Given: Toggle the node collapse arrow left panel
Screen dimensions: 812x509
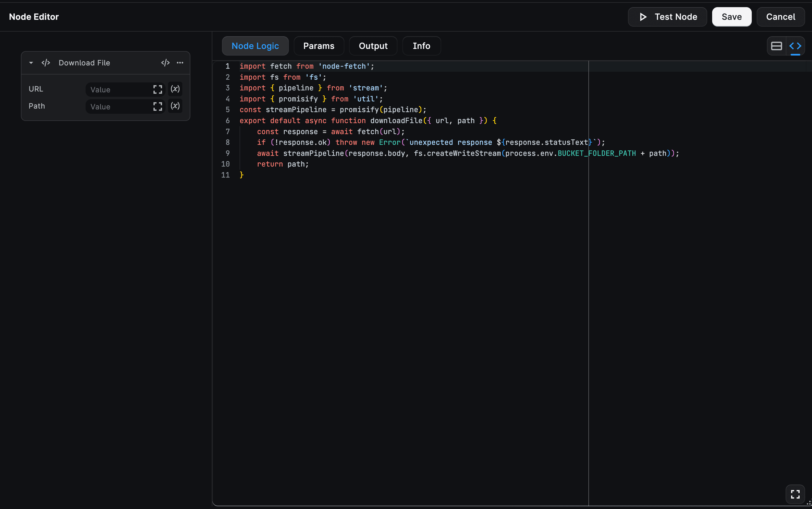Looking at the screenshot, I should [31, 63].
